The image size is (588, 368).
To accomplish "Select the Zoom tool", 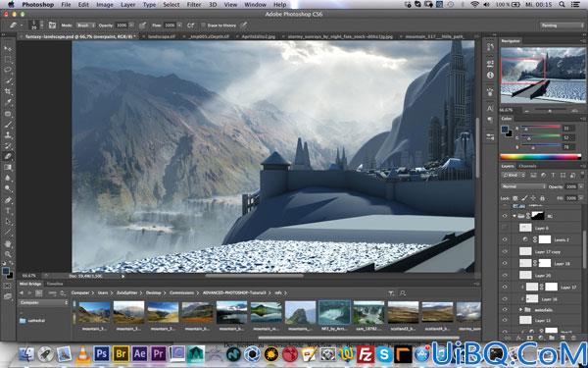I will 8,254.
